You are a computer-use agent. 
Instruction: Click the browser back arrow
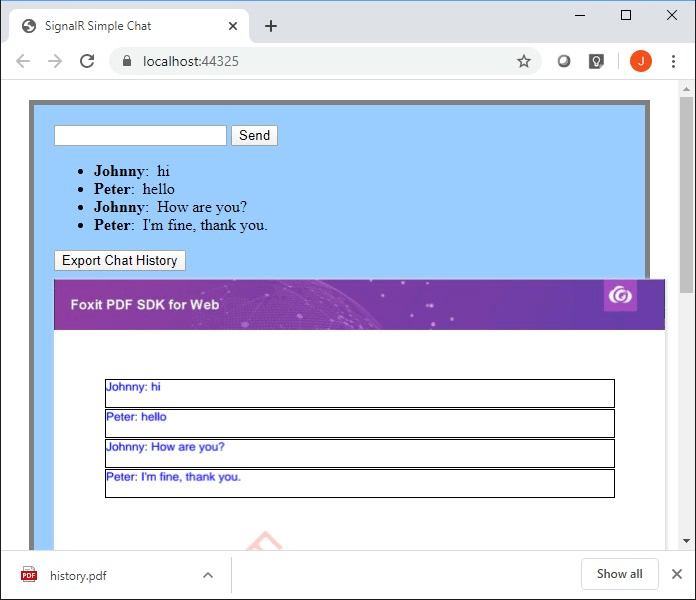(x=23, y=61)
